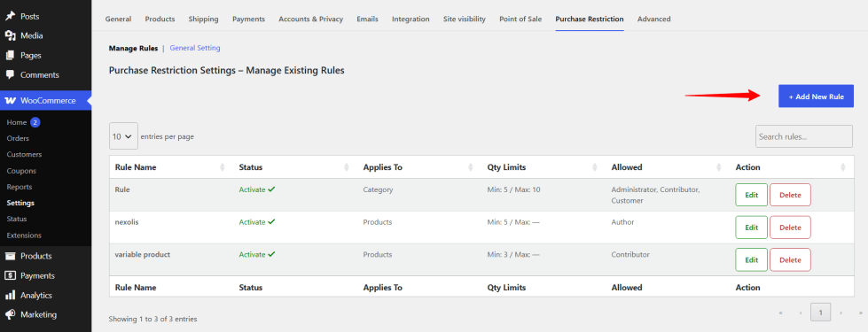Go to next page pagination arrow
Image resolution: width=868 pixels, height=332 pixels.
coord(841,313)
